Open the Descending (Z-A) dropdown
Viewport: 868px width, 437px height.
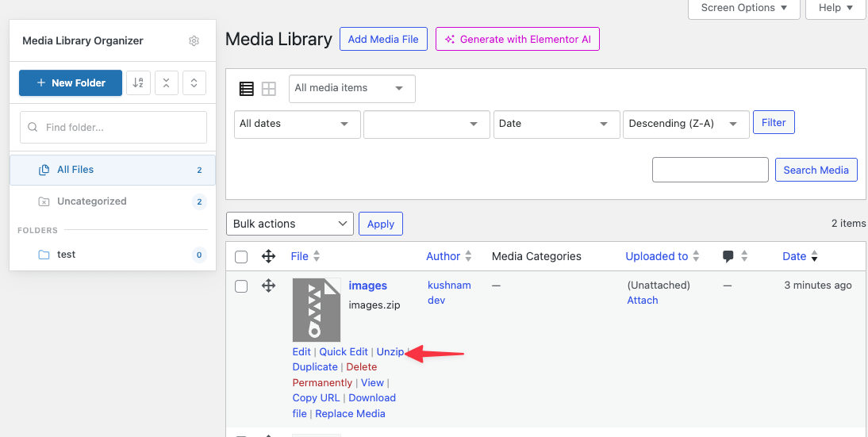(686, 124)
